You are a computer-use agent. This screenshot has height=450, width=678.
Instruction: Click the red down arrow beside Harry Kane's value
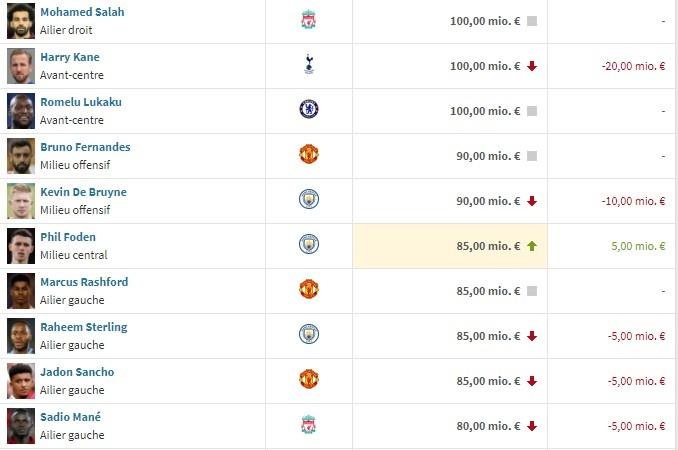532,66
